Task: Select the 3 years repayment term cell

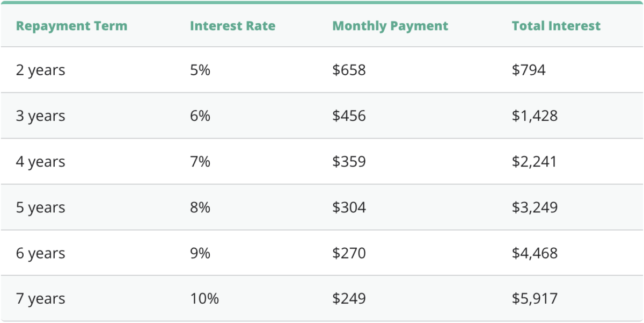Action: [40, 116]
